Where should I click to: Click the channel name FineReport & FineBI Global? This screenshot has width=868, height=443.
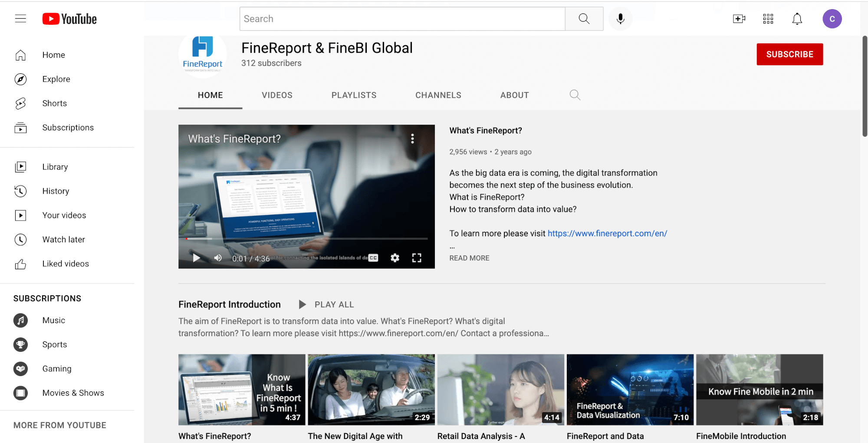click(x=327, y=48)
